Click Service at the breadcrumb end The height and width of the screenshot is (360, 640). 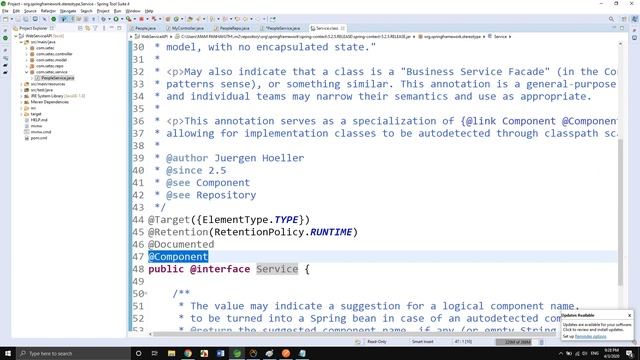click(x=500, y=37)
